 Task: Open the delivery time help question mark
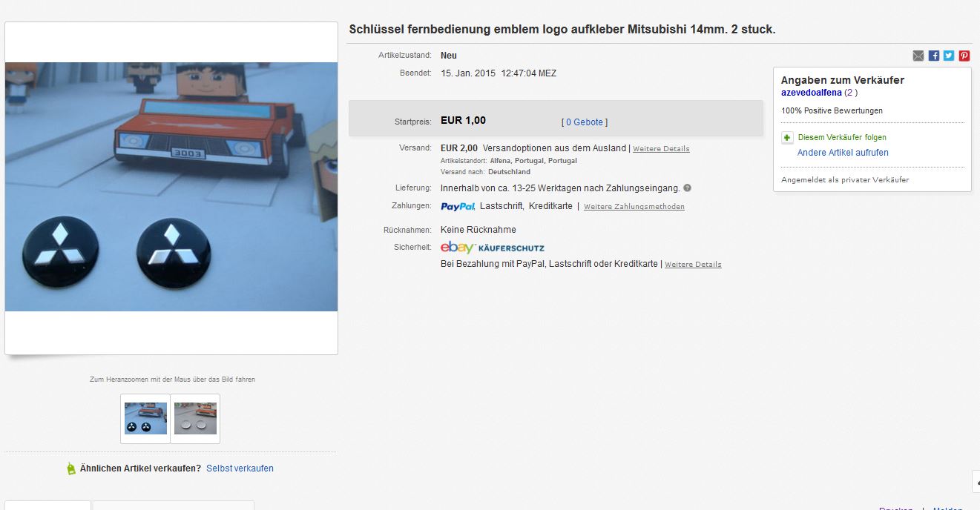point(687,188)
